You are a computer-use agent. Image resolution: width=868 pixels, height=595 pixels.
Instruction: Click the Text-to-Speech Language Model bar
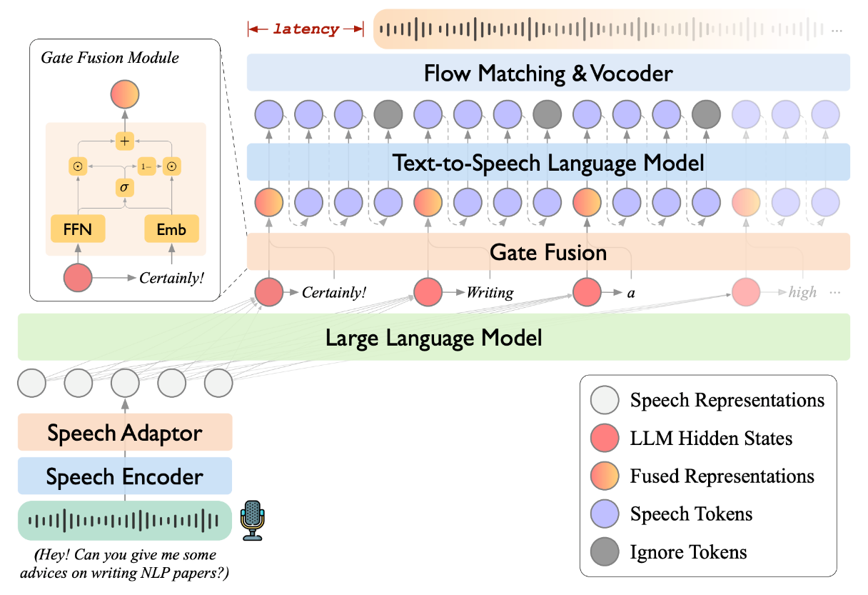548,162
